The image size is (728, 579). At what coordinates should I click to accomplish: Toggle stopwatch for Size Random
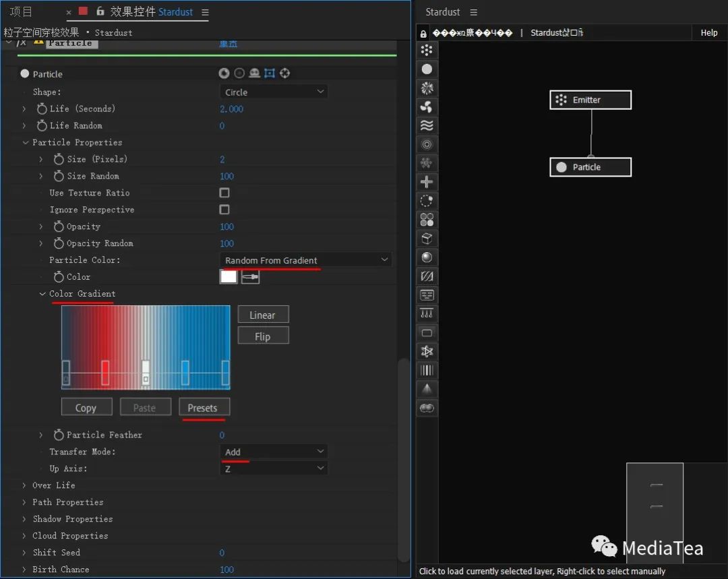click(x=59, y=176)
